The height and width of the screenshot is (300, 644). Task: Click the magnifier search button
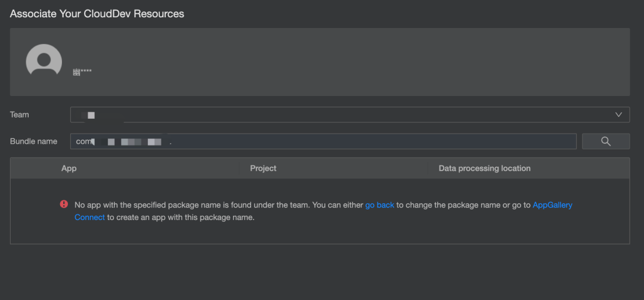(x=606, y=141)
